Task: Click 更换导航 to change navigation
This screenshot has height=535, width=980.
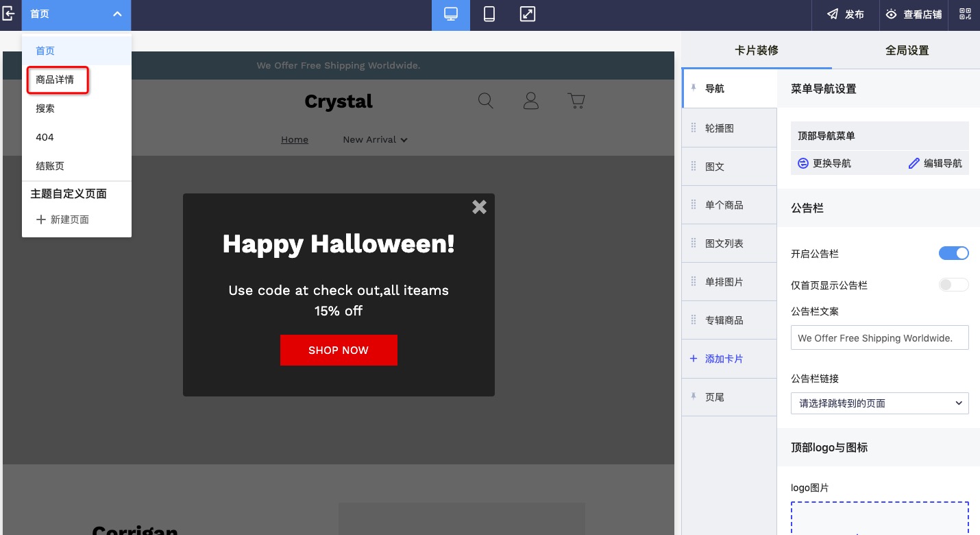Action: click(824, 163)
